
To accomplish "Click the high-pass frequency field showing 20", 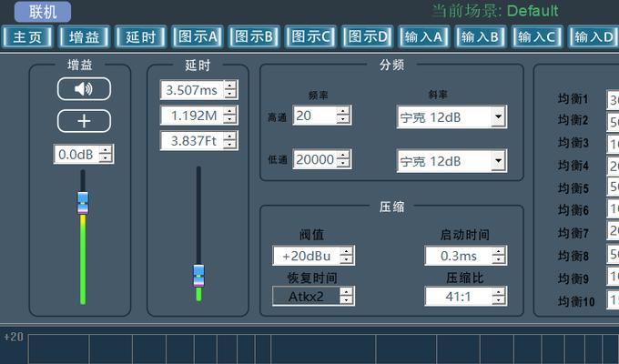I will (313, 116).
